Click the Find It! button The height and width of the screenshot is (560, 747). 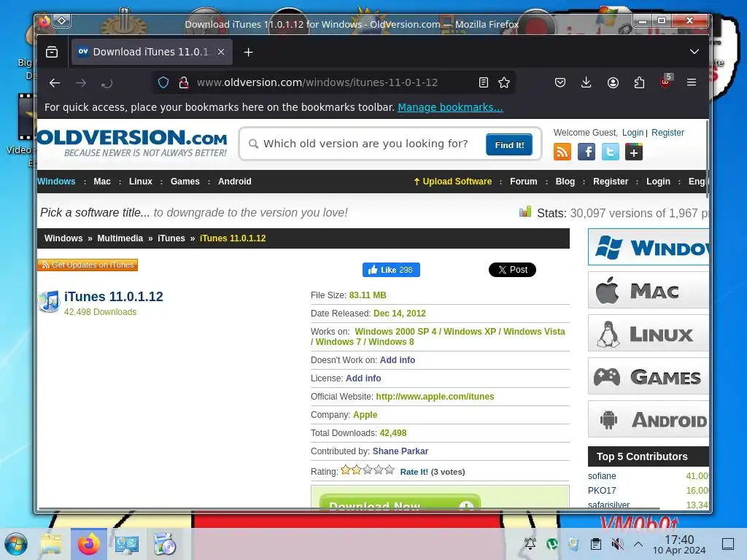509,145
